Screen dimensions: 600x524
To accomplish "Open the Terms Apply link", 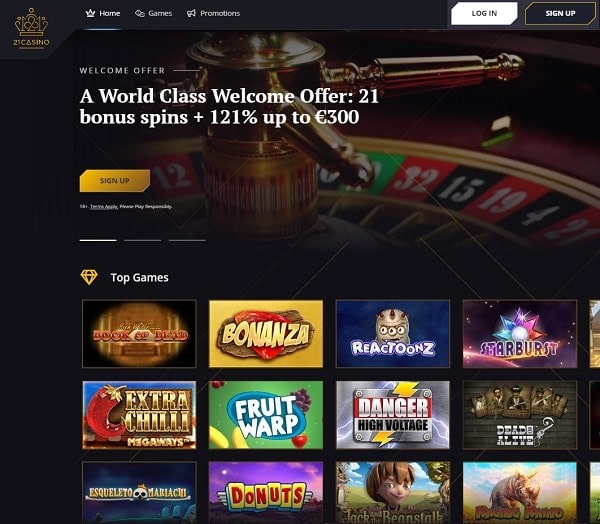I will point(104,207).
